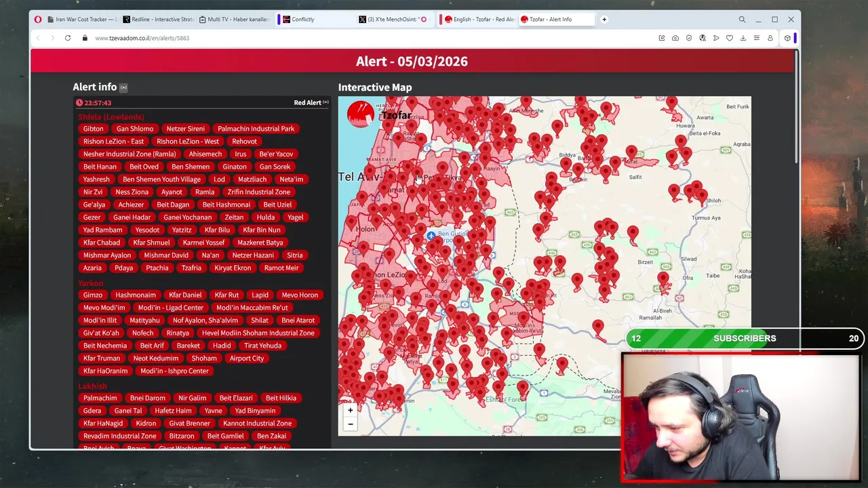Image resolution: width=868 pixels, height=488 pixels.
Task: Click the Yarkon region heading
Action: click(x=91, y=283)
